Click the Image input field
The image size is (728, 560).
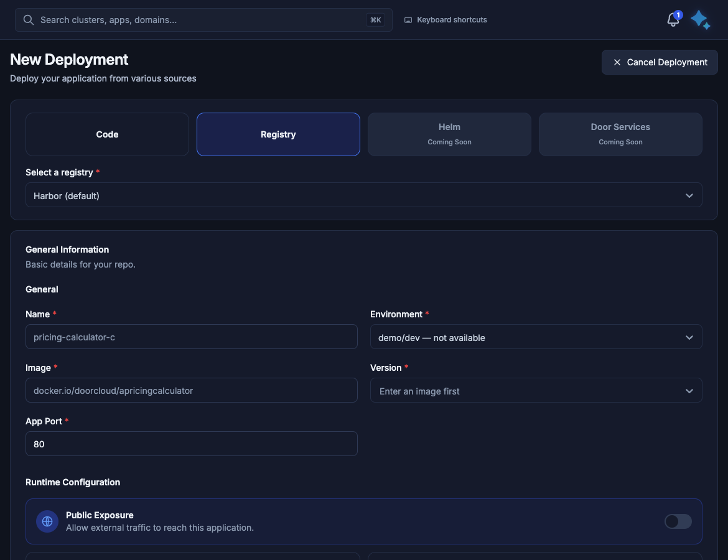[191, 390]
